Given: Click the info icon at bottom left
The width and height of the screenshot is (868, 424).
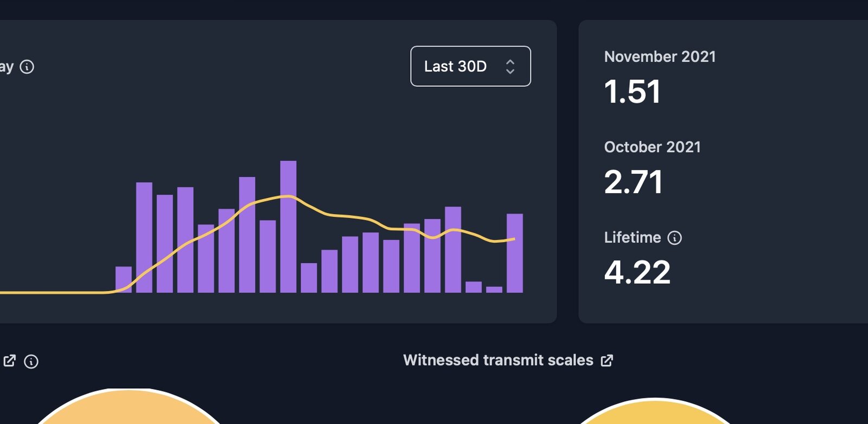Looking at the screenshot, I should pyautogui.click(x=31, y=362).
